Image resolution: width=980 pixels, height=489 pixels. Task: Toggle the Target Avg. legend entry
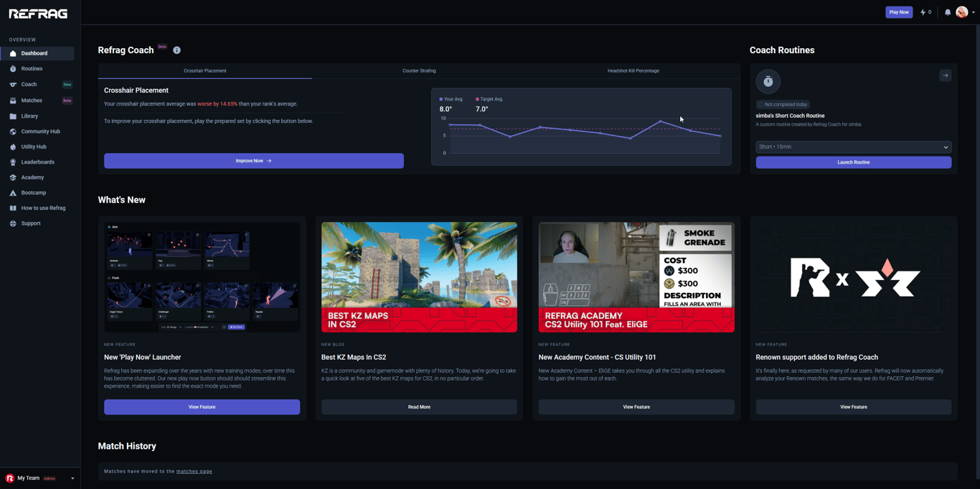pos(490,99)
